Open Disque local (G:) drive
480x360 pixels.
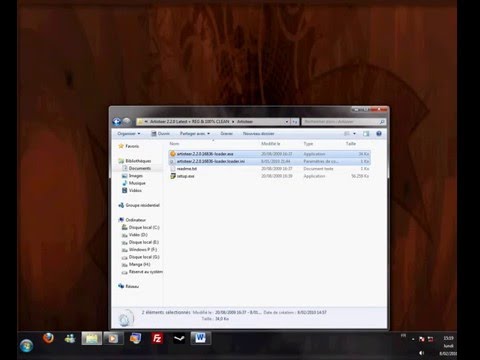(144, 257)
